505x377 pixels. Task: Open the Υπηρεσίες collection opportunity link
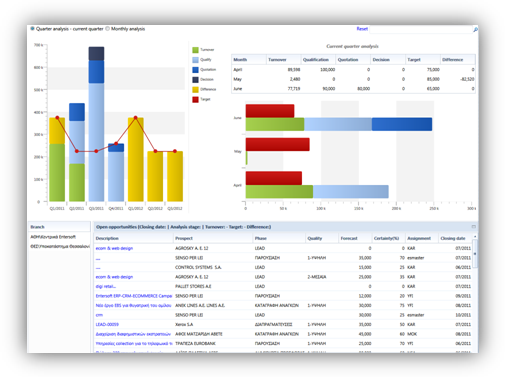[134, 343]
